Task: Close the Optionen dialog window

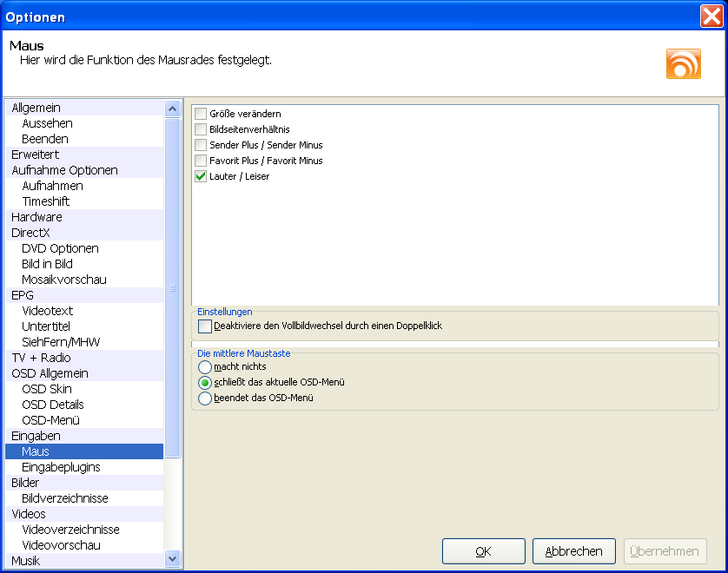Action: (x=711, y=16)
